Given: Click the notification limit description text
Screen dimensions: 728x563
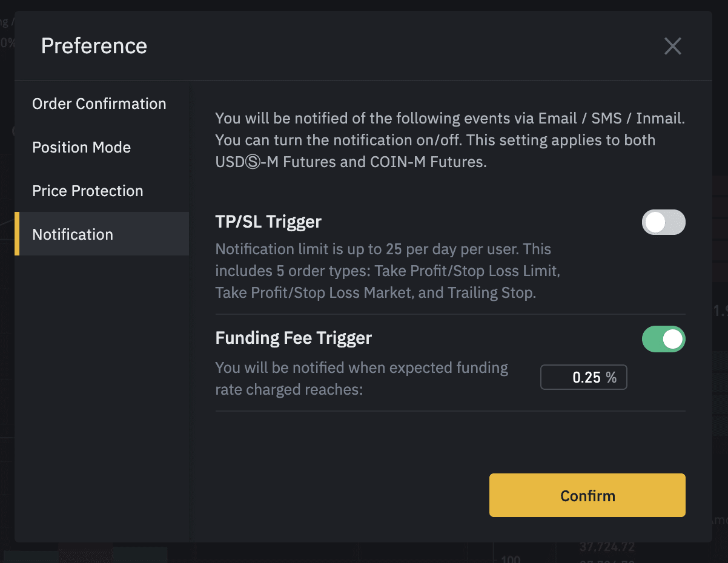Looking at the screenshot, I should click(x=388, y=271).
